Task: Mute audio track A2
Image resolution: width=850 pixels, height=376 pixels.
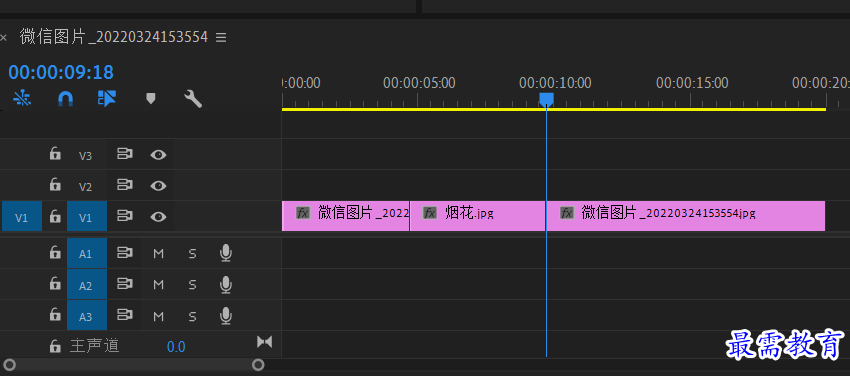Action: 158,284
